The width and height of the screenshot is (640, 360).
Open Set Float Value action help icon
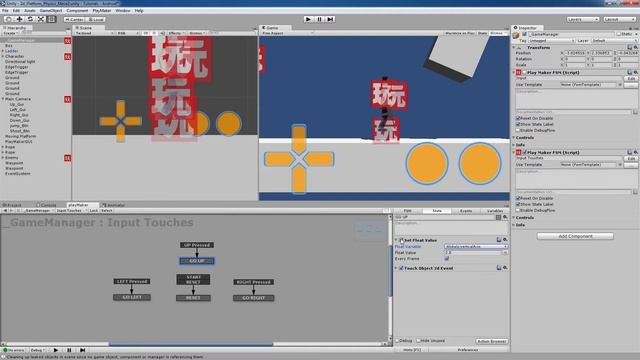click(499, 240)
